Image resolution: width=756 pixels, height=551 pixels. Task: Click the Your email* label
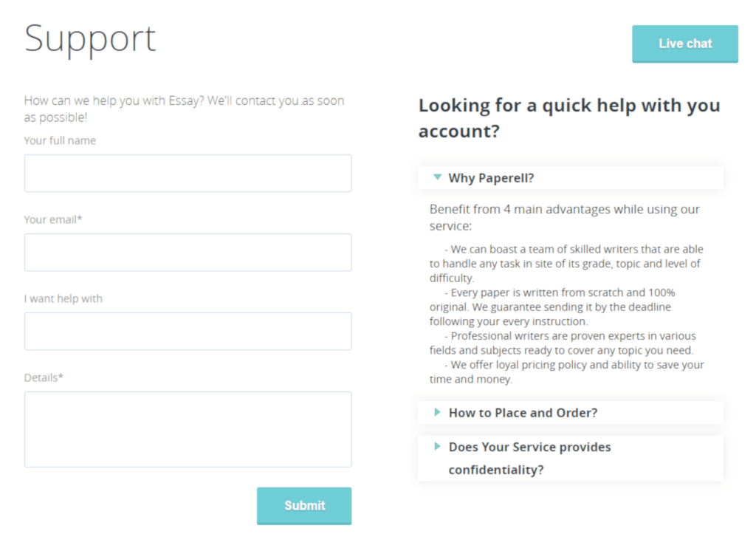[x=53, y=219]
